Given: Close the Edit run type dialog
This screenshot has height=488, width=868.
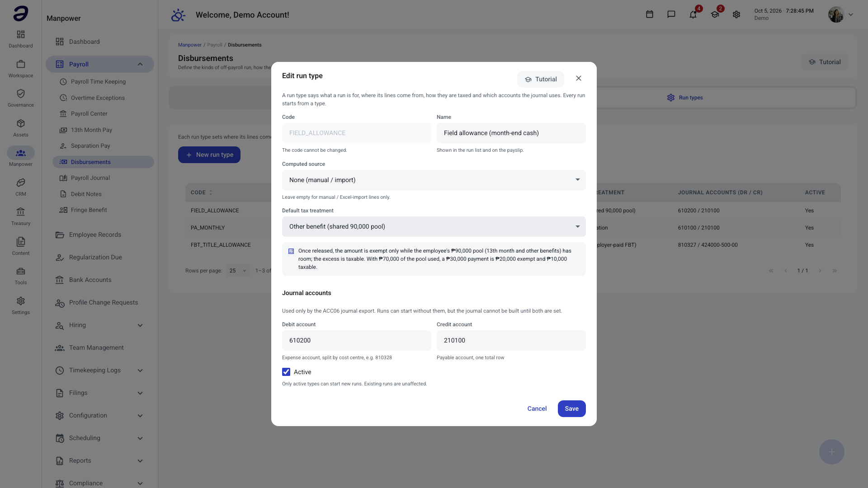Looking at the screenshot, I should click(x=579, y=78).
